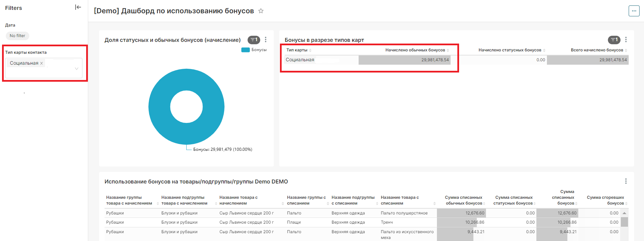The height and width of the screenshot is (241, 644).
Task: Open the donut chart three-dot menu
Action: coord(266,40)
